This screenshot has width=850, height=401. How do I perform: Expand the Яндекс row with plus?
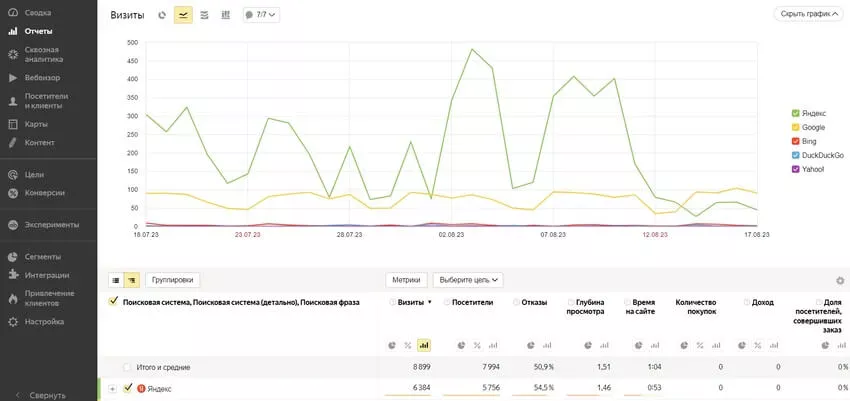[112, 388]
